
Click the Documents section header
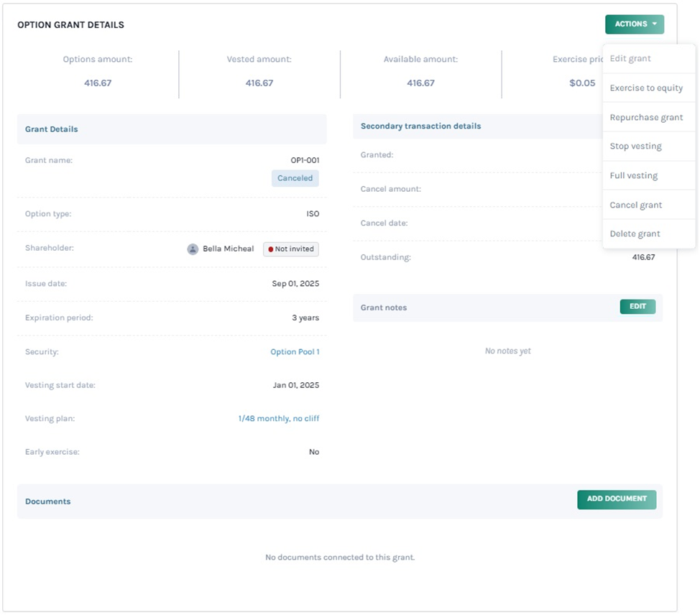[48, 501]
